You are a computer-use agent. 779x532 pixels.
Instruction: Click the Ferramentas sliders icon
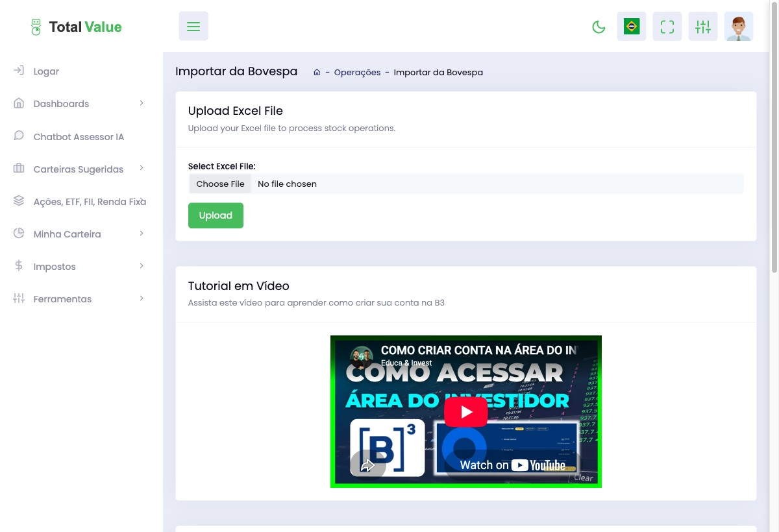19,298
